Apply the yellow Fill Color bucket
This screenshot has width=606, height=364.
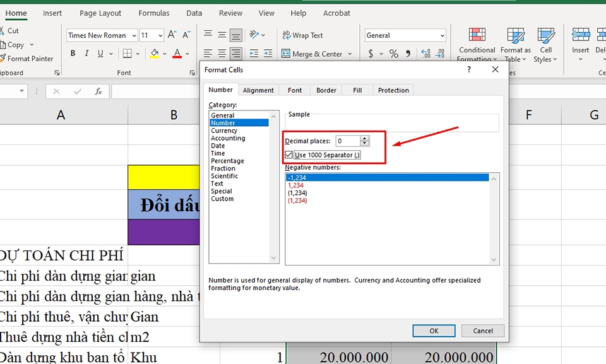(x=154, y=54)
